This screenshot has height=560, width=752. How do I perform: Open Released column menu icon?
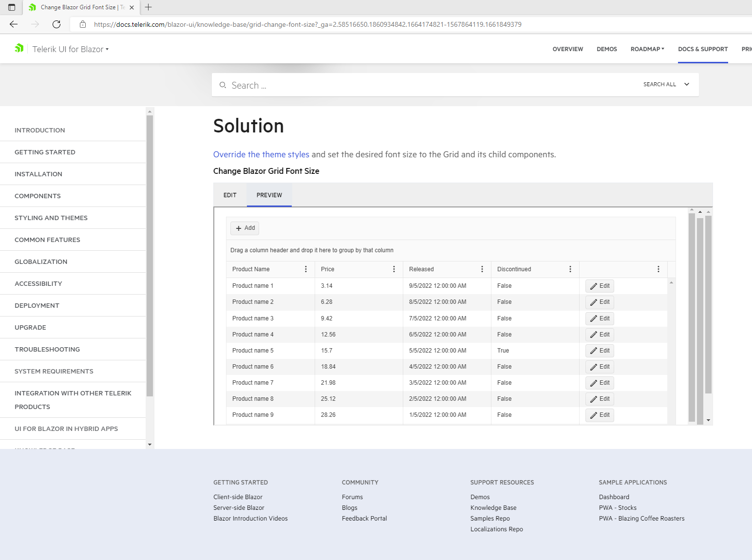pos(482,269)
